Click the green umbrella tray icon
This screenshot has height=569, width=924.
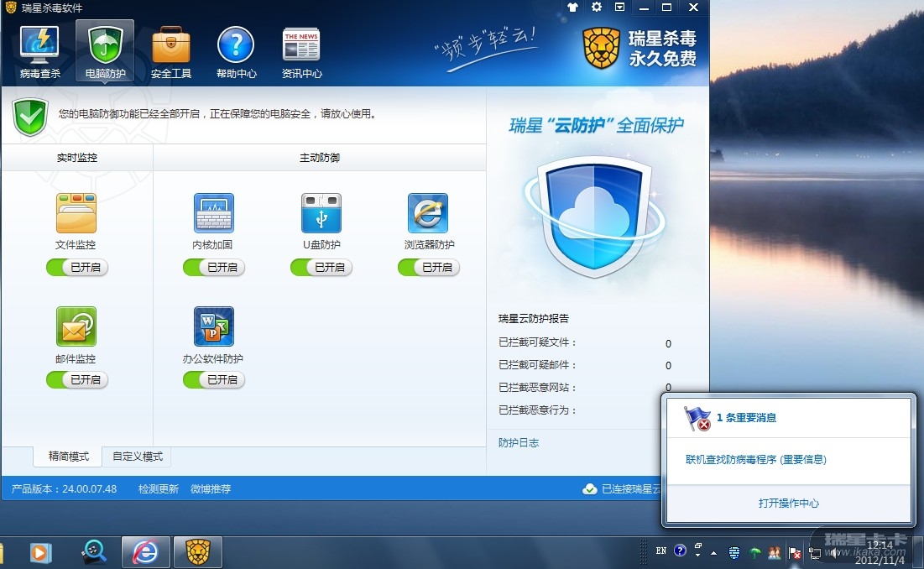click(x=754, y=552)
